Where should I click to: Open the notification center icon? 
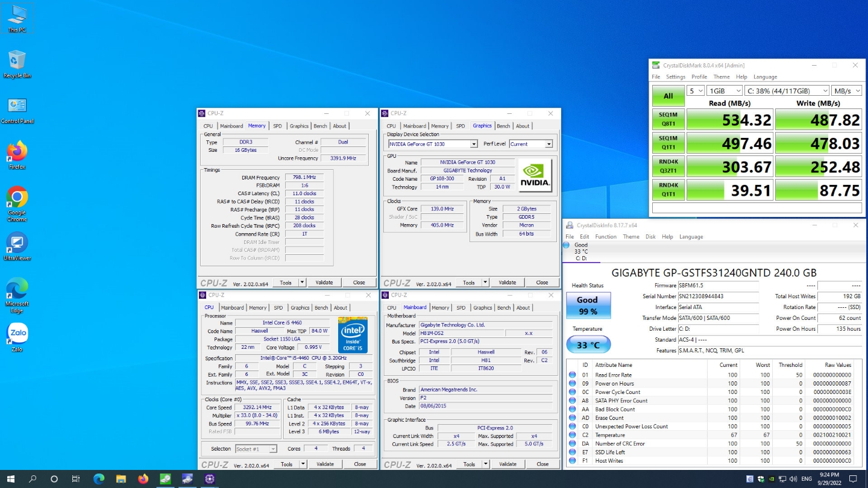853,479
